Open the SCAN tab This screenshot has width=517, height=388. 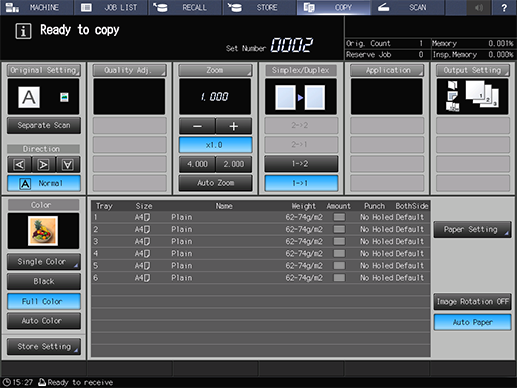click(407, 7)
